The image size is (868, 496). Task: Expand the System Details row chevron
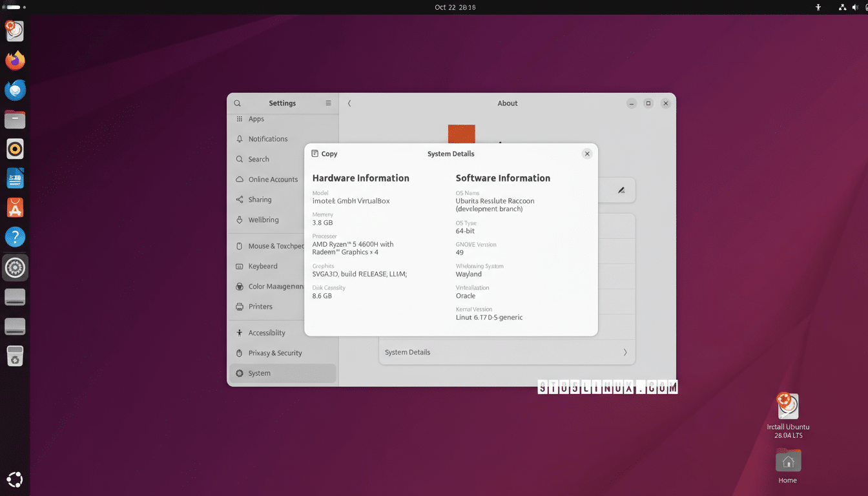(x=625, y=352)
